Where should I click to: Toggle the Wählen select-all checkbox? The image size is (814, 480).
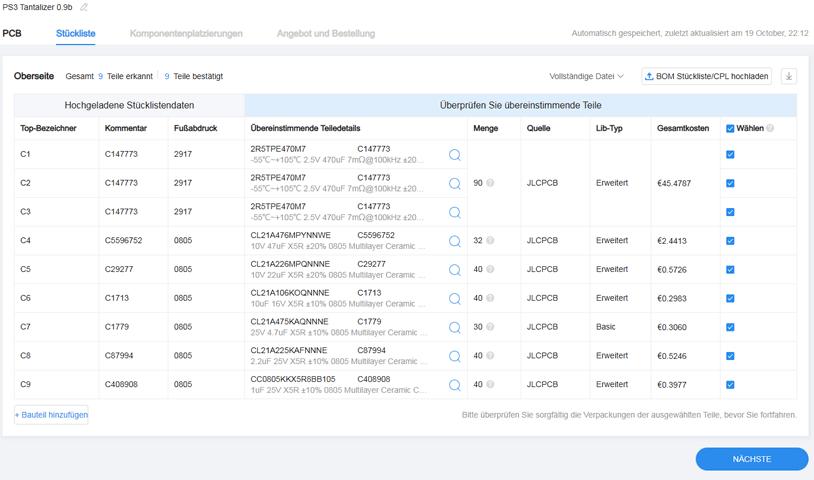pos(730,129)
